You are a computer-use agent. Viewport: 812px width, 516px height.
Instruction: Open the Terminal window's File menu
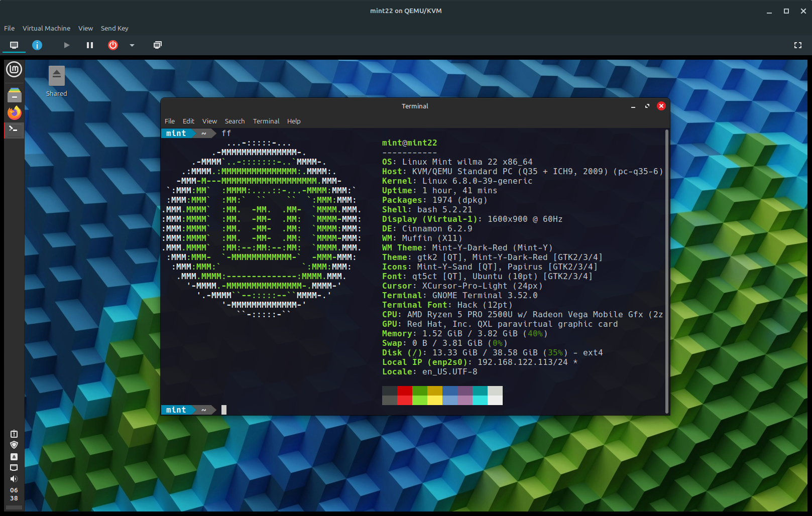pos(170,121)
